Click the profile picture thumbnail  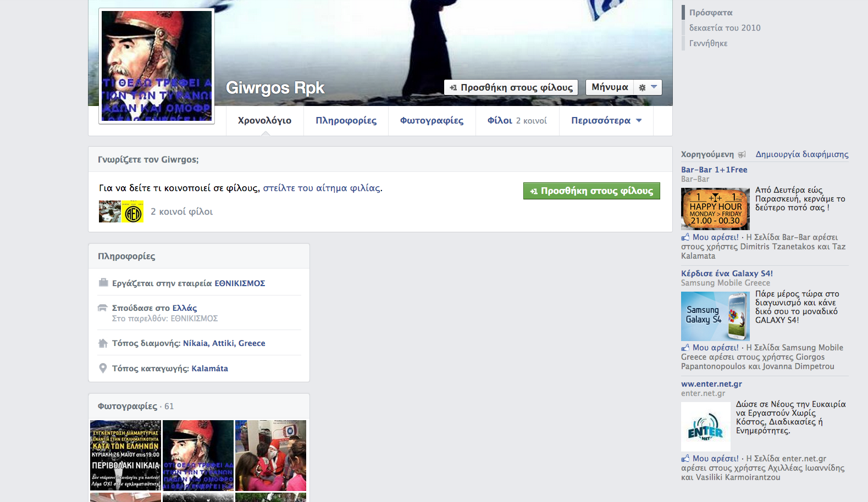pyautogui.click(x=157, y=66)
